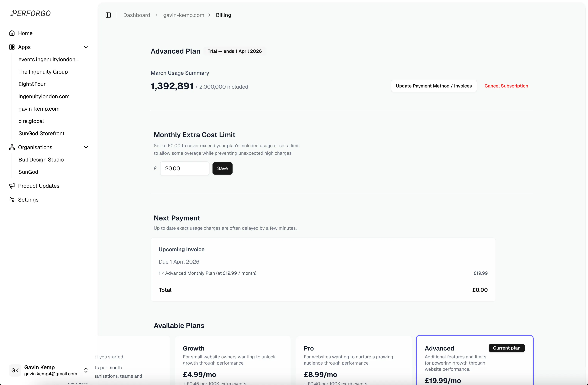The image size is (588, 385).
Task: Focus the cost limit input showing 20.00
Action: click(x=185, y=168)
